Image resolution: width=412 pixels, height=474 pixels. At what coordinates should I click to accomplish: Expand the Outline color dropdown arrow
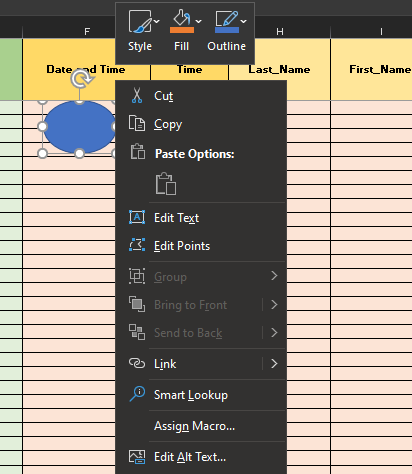coord(244,22)
